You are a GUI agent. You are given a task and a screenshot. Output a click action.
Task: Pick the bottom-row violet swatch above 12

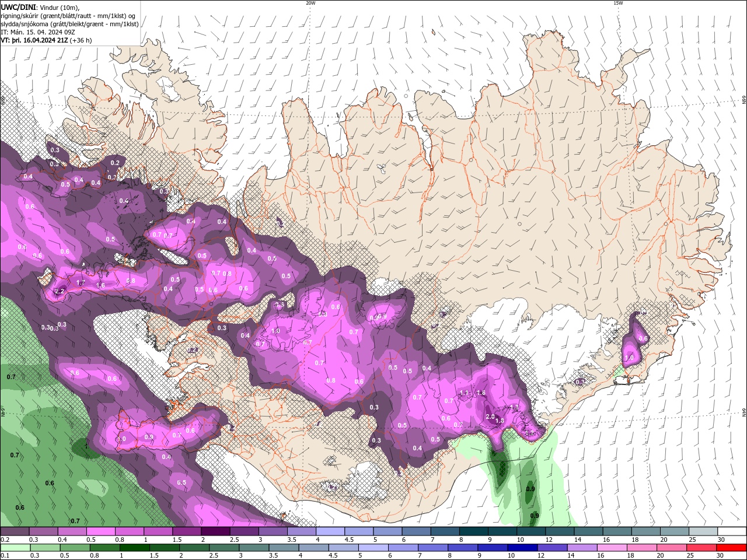pos(553,548)
